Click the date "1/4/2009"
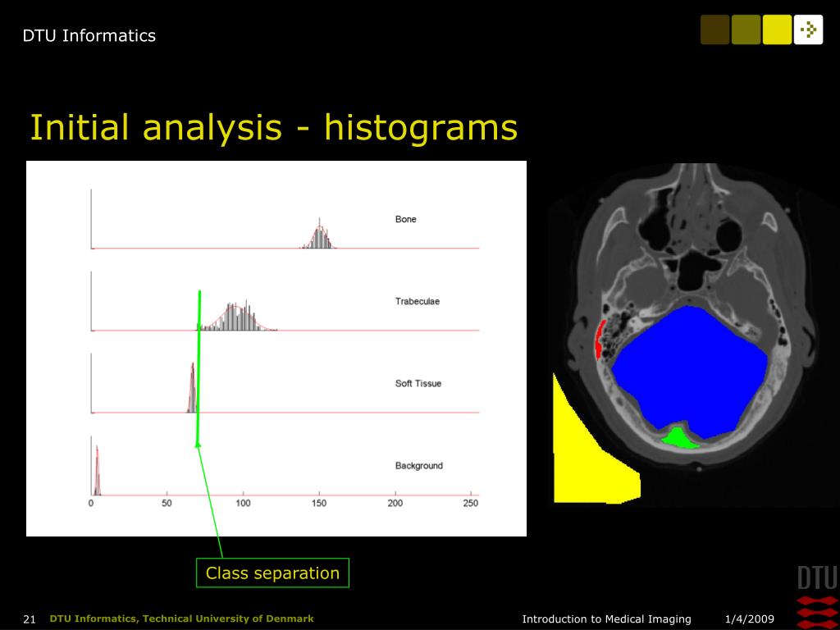840x630 pixels. point(750,619)
